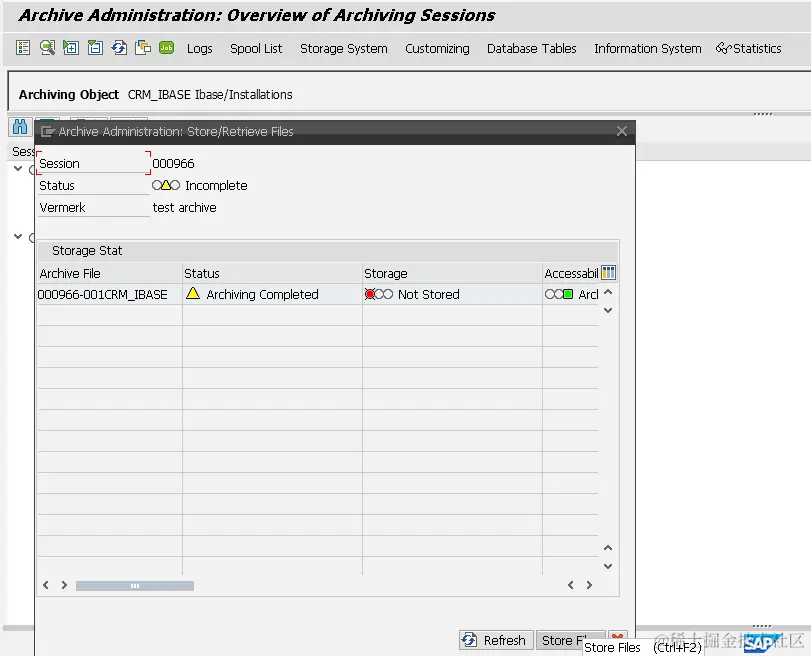Click the Refresh button in dialog
The height and width of the screenshot is (656, 811).
495,640
